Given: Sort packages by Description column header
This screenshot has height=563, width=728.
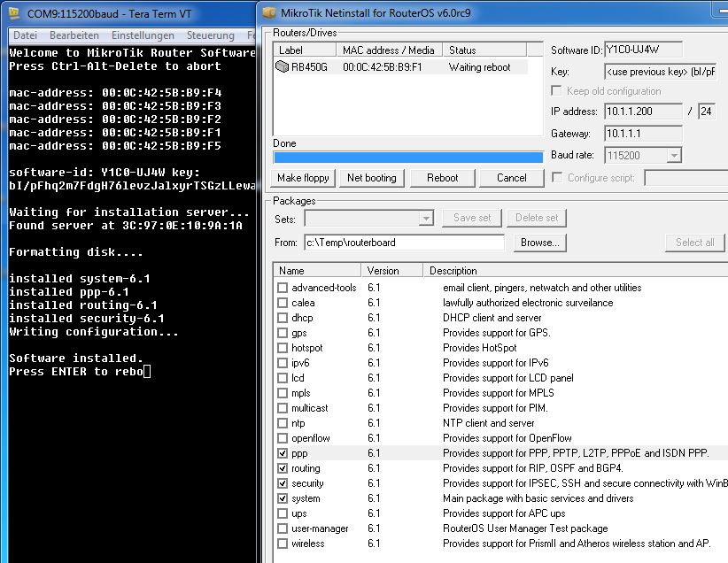Looking at the screenshot, I should point(576,271).
